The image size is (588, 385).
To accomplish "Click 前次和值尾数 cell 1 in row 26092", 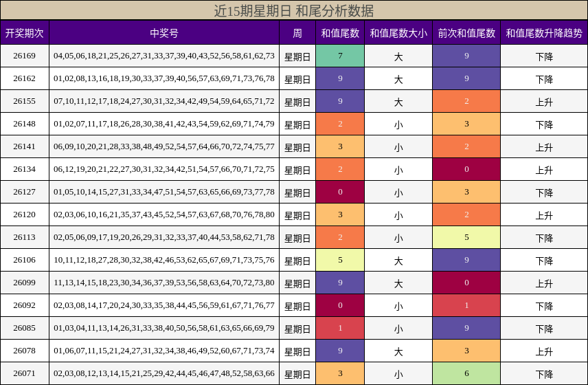I will (466, 305).
